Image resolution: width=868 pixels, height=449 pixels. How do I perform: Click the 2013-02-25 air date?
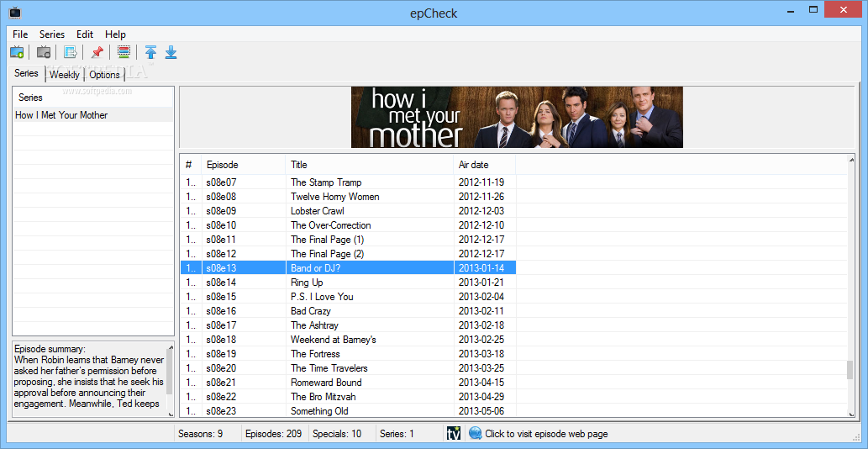coord(481,340)
